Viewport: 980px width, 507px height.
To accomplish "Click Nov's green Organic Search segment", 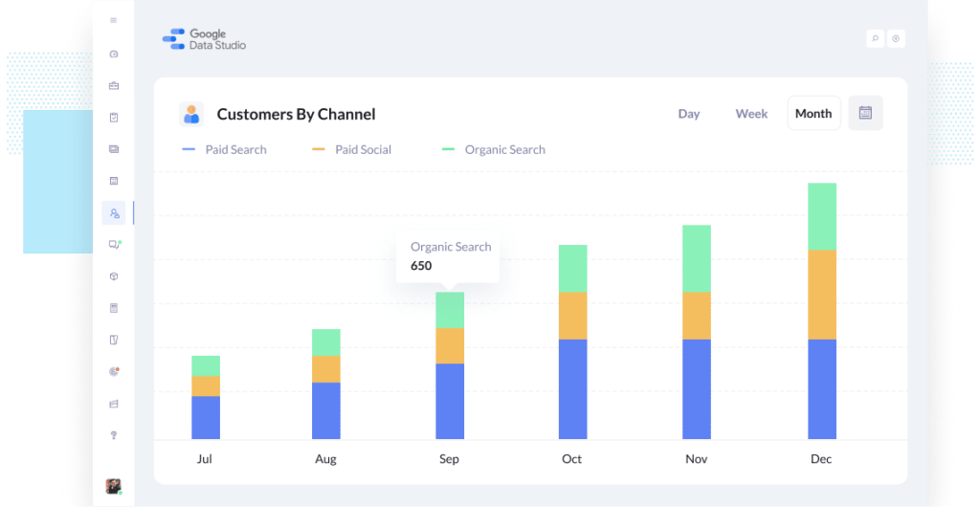I will [x=697, y=258].
